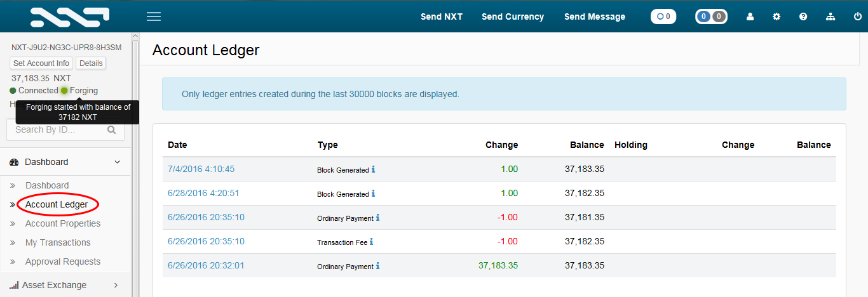Image resolution: width=868 pixels, height=297 pixels.
Task: Open ledger entry dated 6/26/2016 20:32:01
Action: tap(206, 265)
